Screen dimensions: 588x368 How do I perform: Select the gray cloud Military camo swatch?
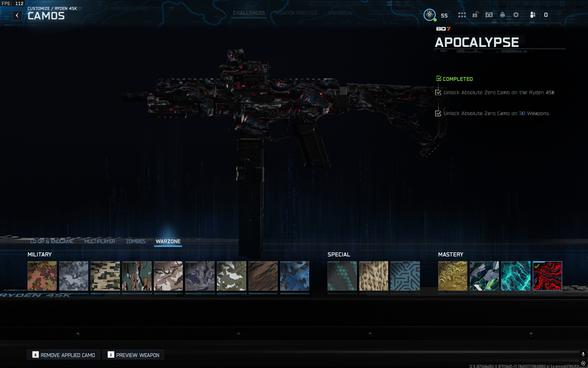[x=73, y=276]
